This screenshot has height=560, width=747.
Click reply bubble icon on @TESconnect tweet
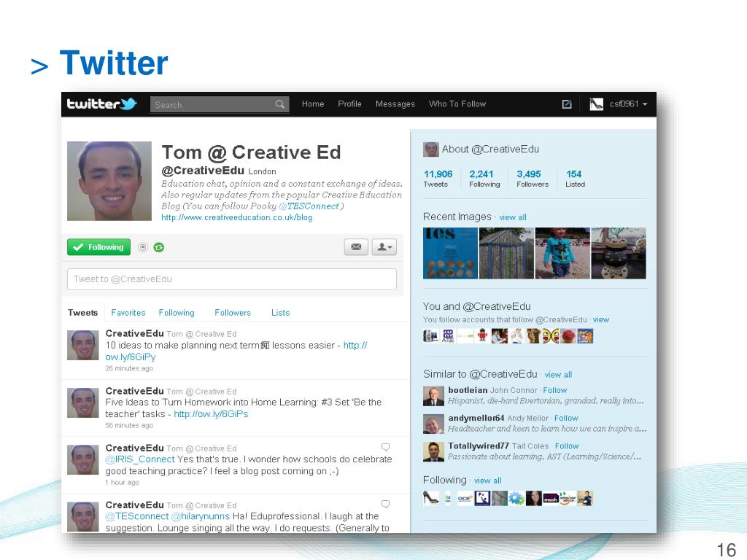point(385,504)
